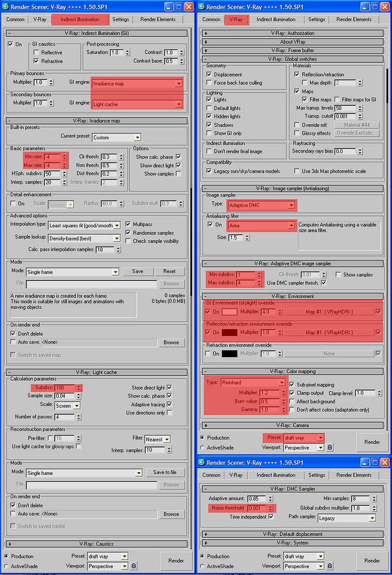Click the viewport lock icon in the Indirect illumination window
Viewport: 392px width, 575px height.
coord(134,566)
